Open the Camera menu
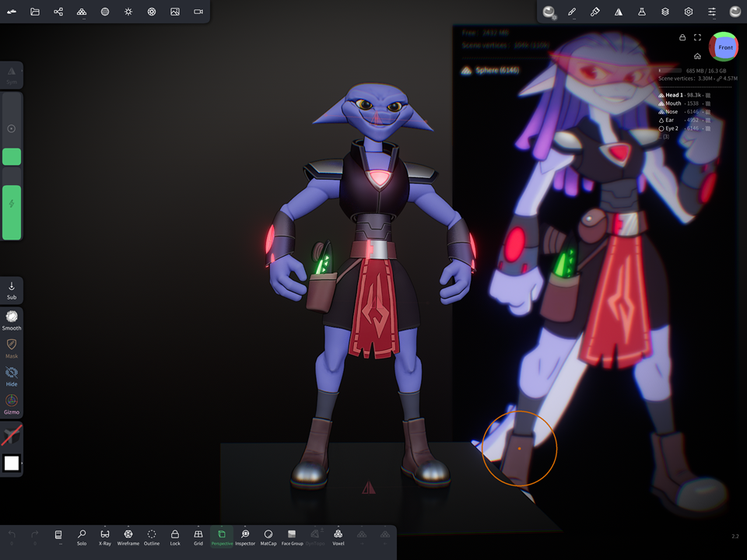 click(x=198, y=12)
